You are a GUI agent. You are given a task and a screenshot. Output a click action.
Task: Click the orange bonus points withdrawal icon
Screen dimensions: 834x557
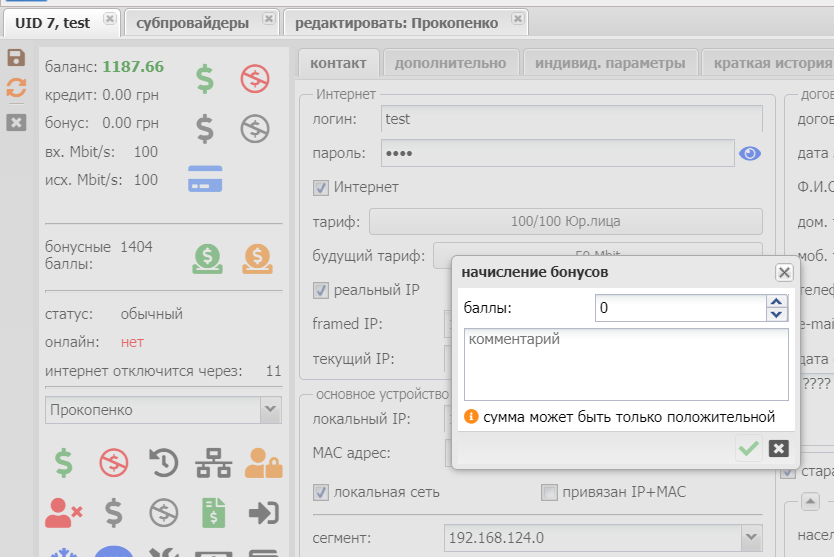point(257,259)
